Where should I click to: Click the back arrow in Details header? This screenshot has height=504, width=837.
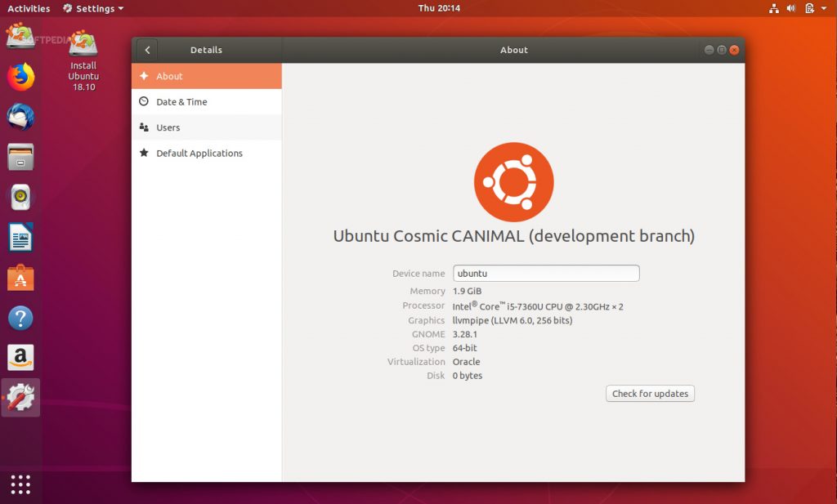click(147, 50)
